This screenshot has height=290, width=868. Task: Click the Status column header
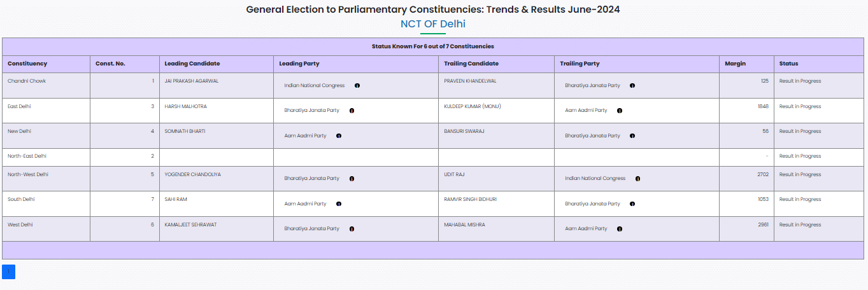tap(788, 64)
